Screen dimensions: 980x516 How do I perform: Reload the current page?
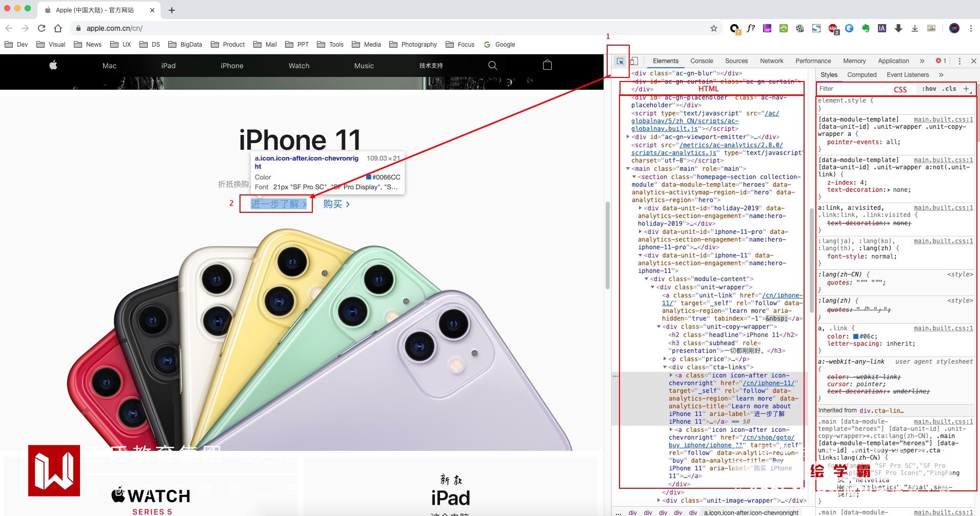point(42,28)
